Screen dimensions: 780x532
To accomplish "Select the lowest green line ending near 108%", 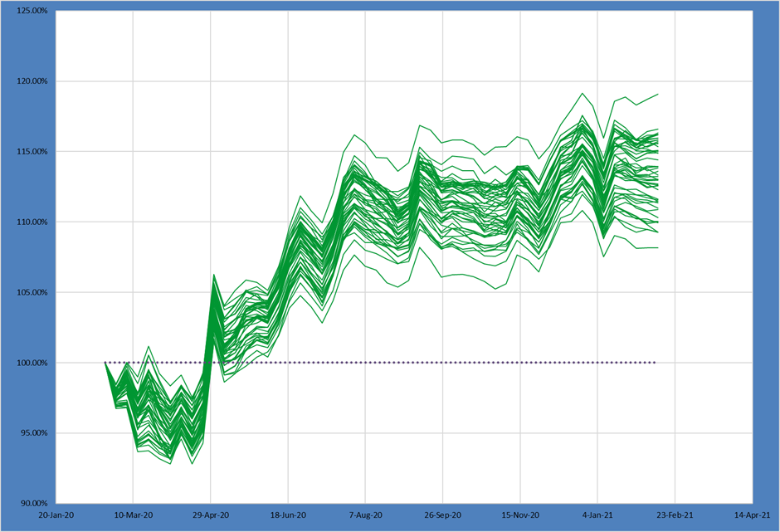I will pos(646,248).
